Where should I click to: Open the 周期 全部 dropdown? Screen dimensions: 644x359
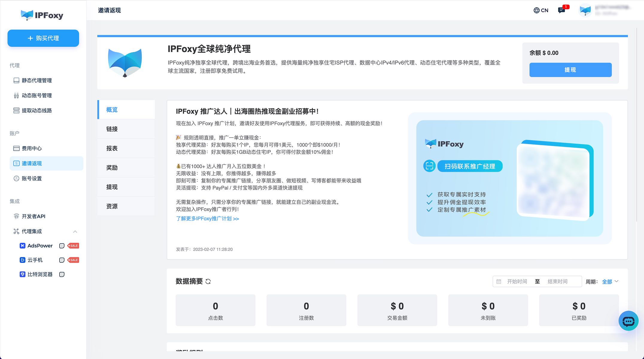pyautogui.click(x=610, y=282)
